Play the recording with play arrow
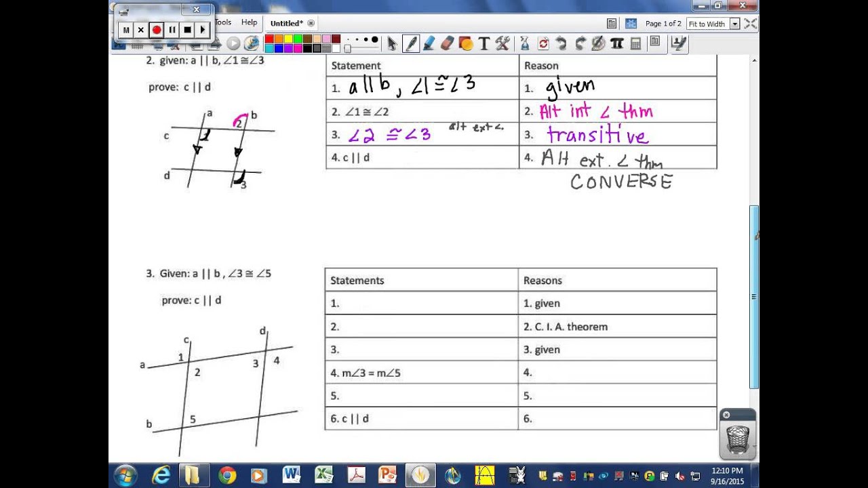Image resolution: width=868 pixels, height=488 pixels. (x=202, y=30)
